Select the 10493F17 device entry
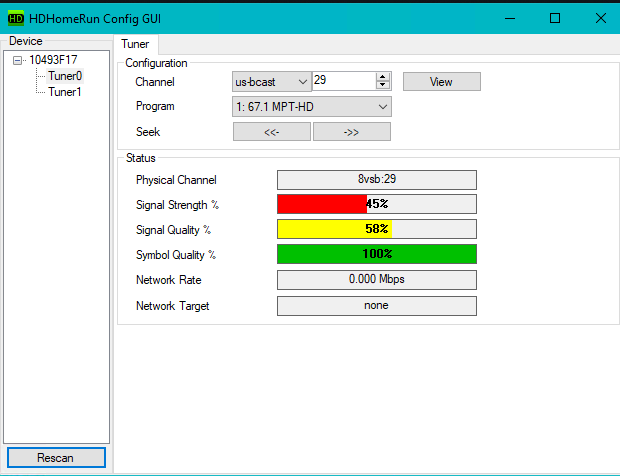This screenshot has height=476, width=620. [53, 60]
